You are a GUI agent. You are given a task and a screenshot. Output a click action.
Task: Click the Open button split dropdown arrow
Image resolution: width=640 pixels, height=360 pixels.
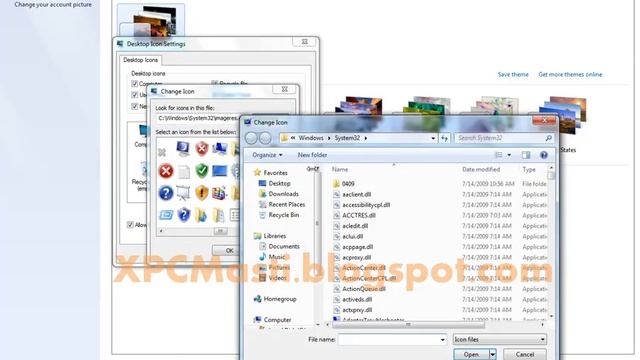493,354
